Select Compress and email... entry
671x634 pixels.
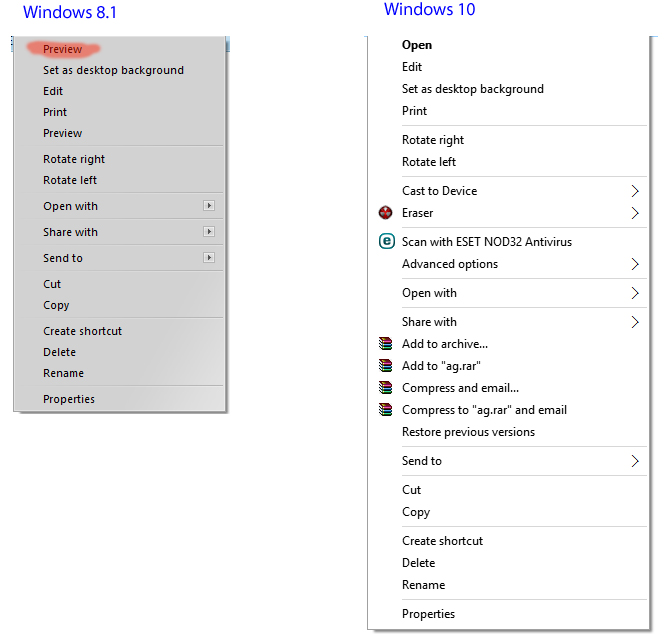coord(460,388)
